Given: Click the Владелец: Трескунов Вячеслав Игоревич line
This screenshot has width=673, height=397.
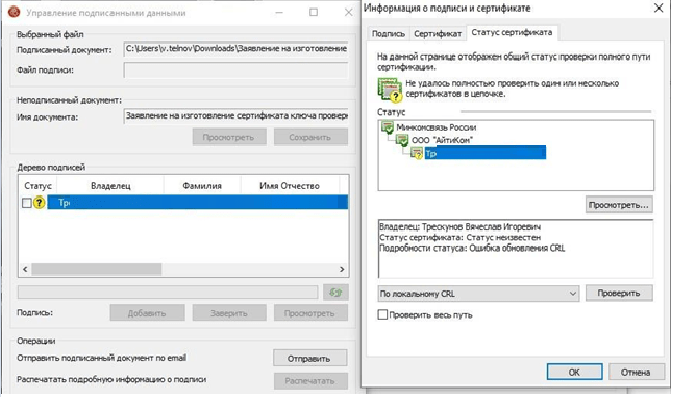Looking at the screenshot, I should pyautogui.click(x=460, y=227).
